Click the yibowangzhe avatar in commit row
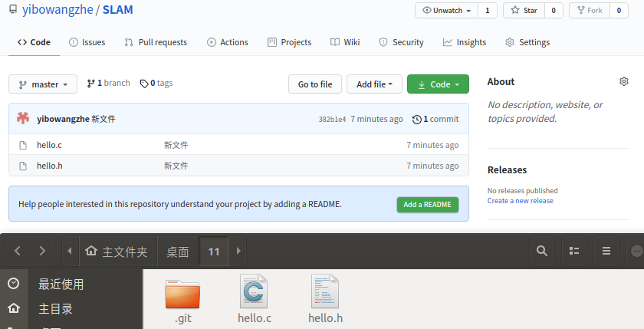 [23, 118]
